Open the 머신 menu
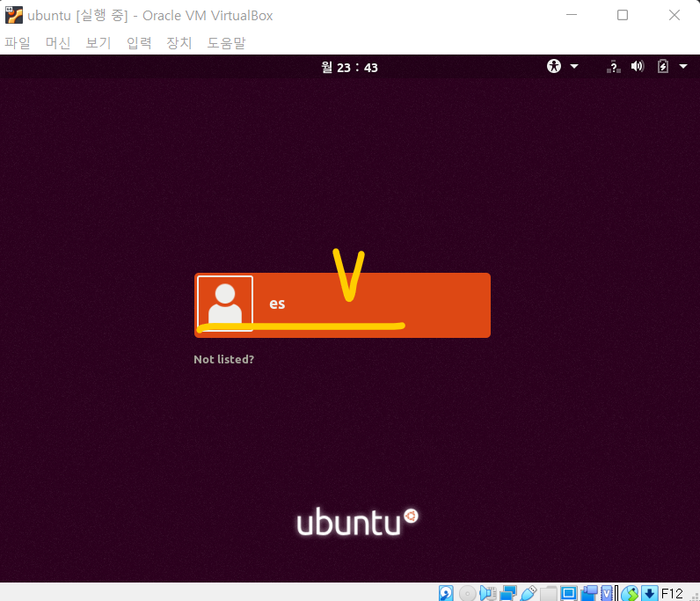This screenshot has height=601, width=700. point(58,43)
